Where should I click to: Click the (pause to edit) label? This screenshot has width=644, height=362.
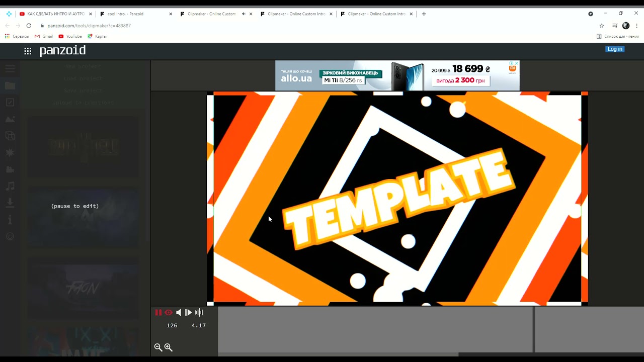point(75,206)
